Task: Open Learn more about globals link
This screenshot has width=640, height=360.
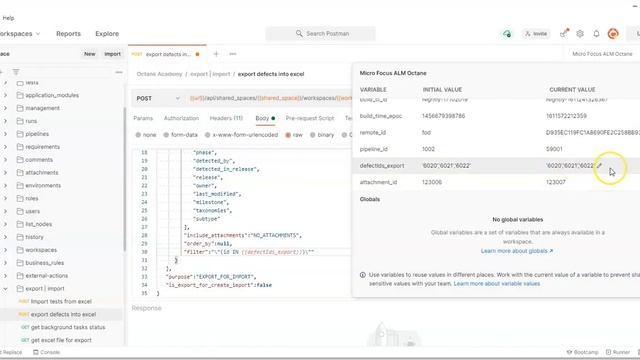Action: click(x=517, y=251)
